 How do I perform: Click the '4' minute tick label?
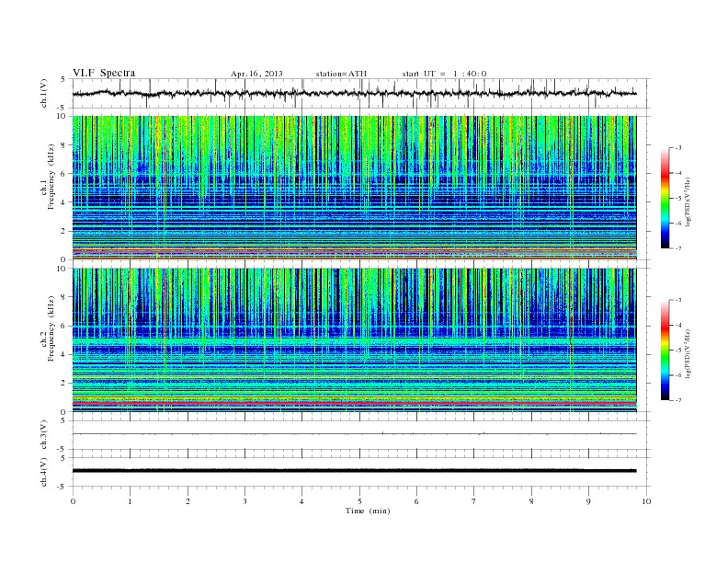tap(301, 501)
